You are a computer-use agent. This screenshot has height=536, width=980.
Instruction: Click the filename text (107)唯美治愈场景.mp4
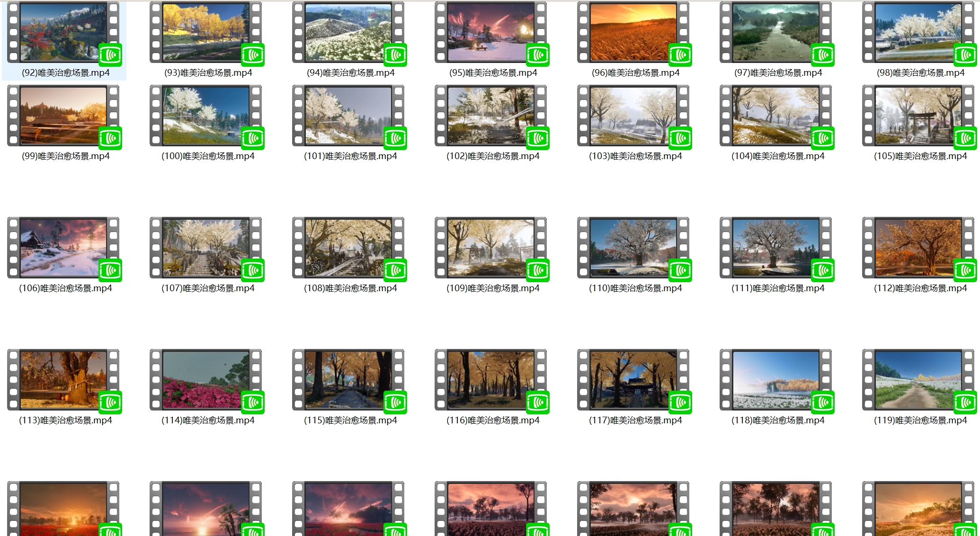208,288
